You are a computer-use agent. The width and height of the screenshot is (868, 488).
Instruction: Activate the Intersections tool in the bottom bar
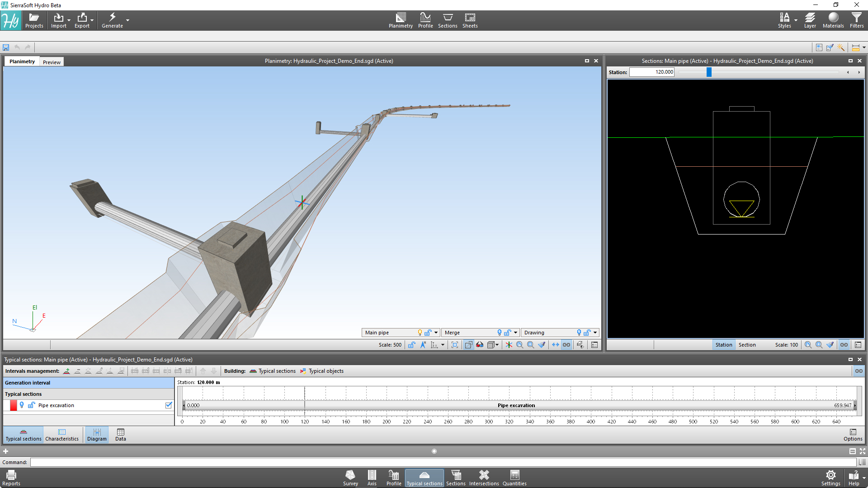484,477
